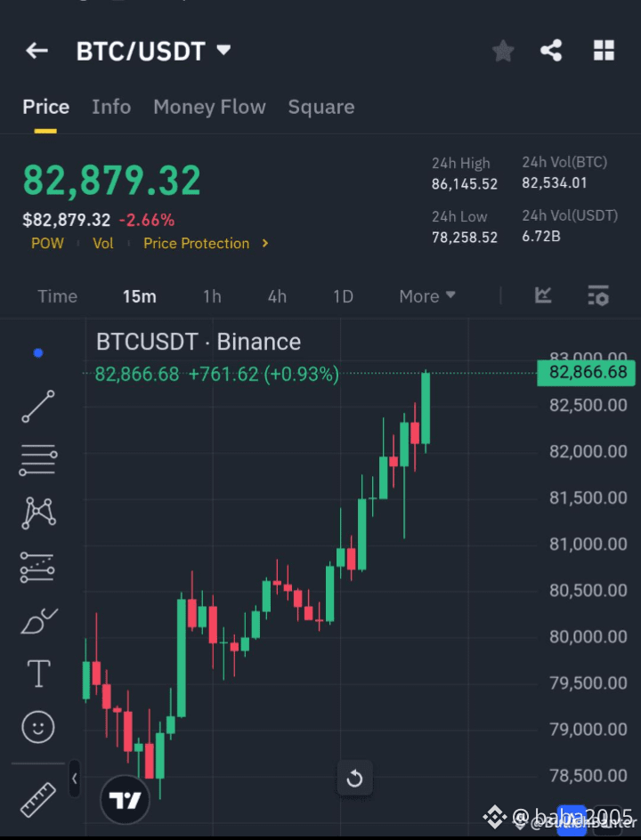Open the Money Flow tab
Screen dimensions: 641x840
[209, 107]
